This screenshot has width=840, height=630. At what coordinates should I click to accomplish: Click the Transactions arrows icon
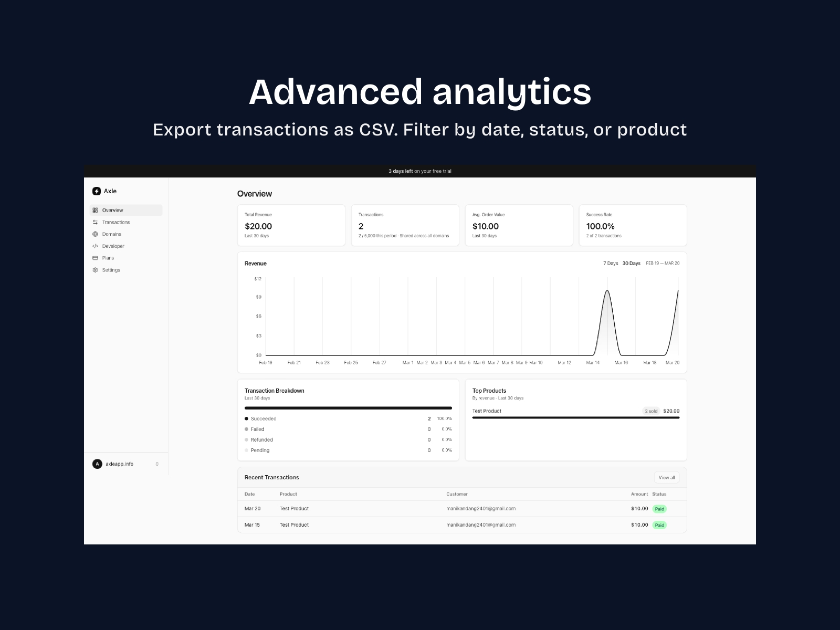(95, 222)
